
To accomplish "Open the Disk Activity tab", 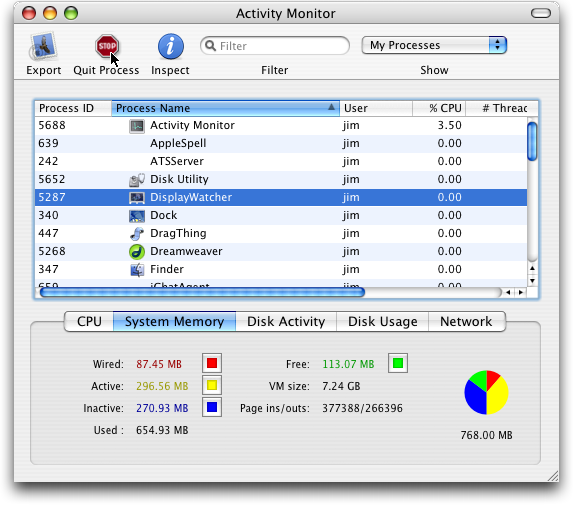I will [x=286, y=322].
